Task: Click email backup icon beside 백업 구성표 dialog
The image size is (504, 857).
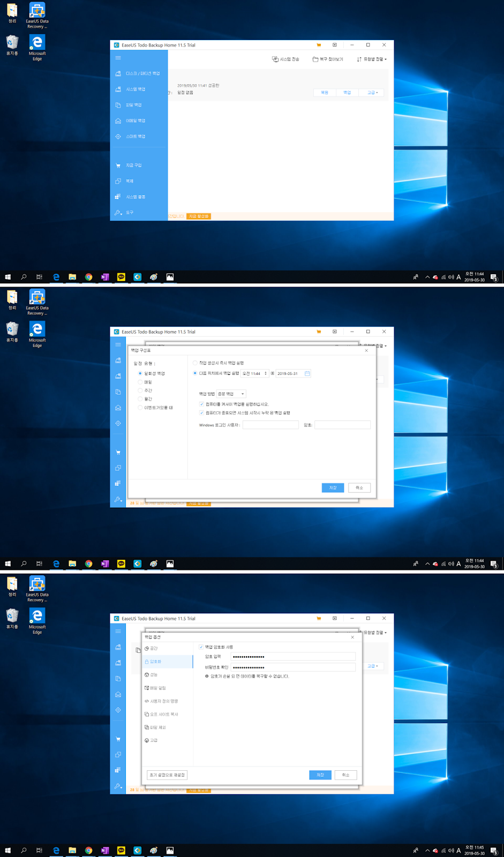Action: click(x=118, y=408)
